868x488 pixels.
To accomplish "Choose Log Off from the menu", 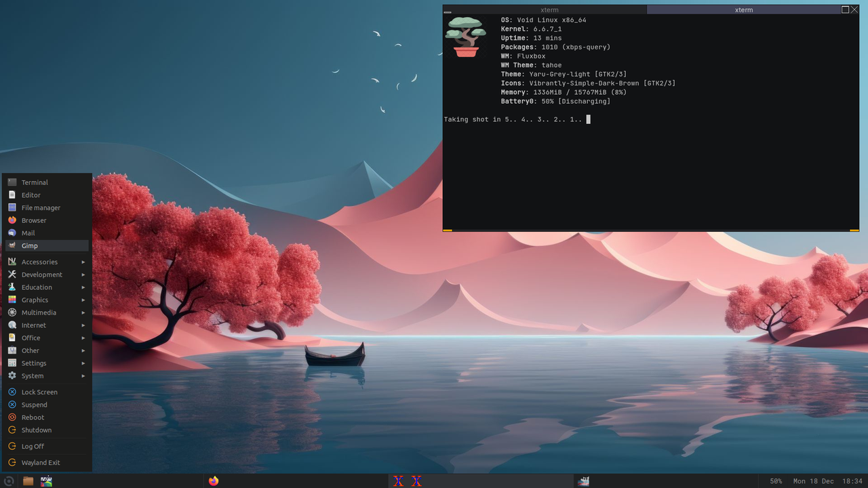I will pyautogui.click(x=47, y=446).
